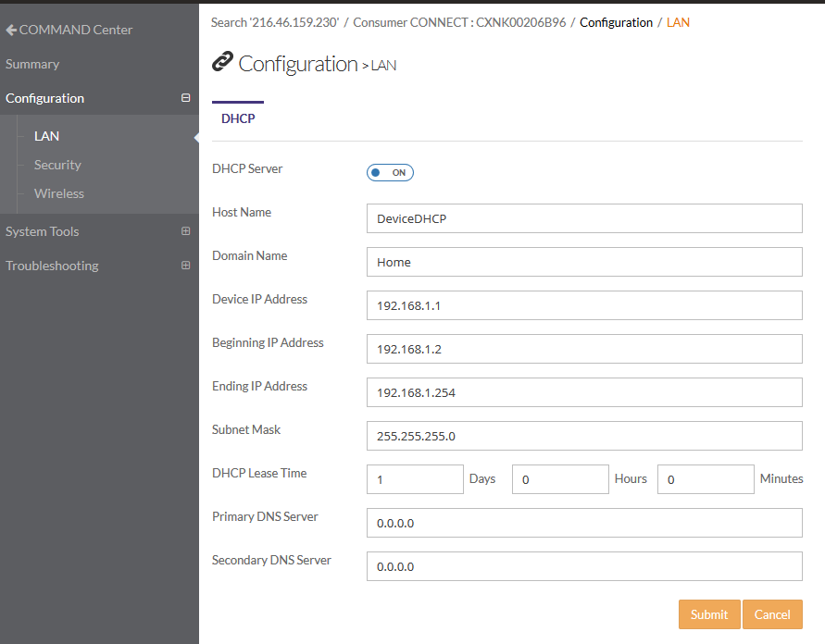This screenshot has width=825, height=644.
Task: Click the Subnet Mask input box
Action: click(583, 436)
